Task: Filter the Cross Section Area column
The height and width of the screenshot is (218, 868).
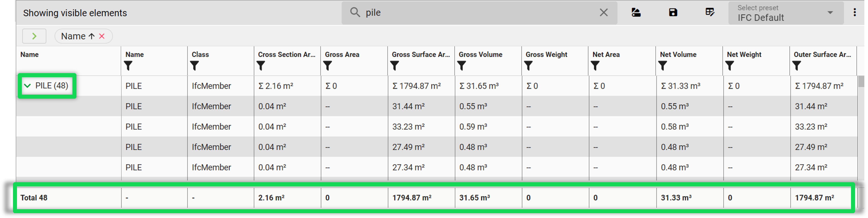Action: [x=261, y=66]
